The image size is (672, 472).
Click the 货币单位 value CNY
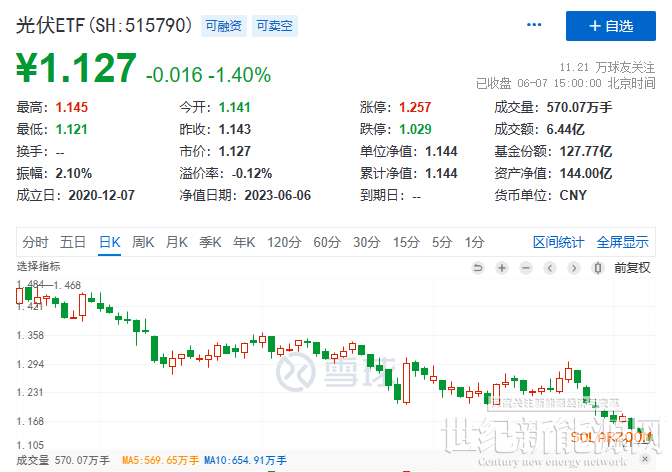click(x=573, y=195)
